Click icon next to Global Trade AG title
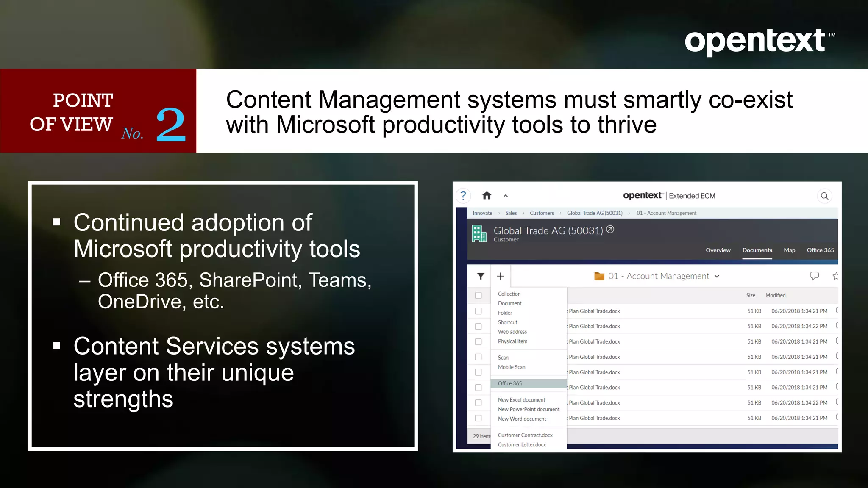The height and width of the screenshot is (488, 868). [x=610, y=229]
